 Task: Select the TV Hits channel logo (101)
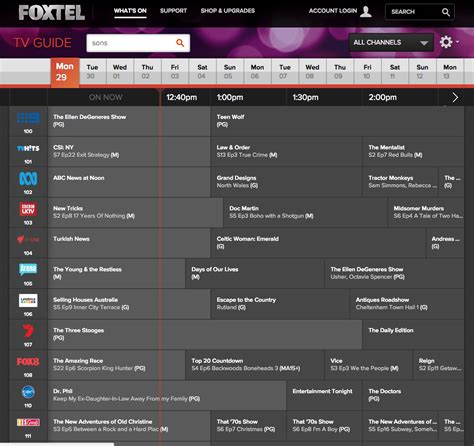pos(28,149)
